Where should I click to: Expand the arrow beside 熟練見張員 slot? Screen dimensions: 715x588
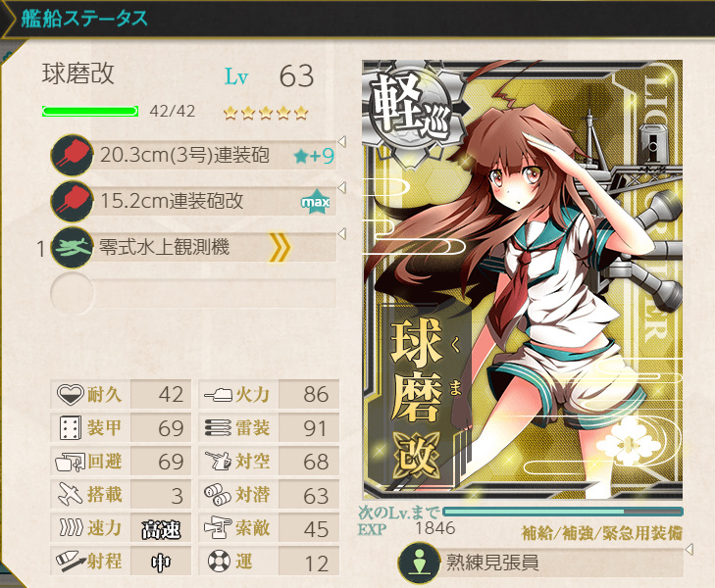click(689, 549)
